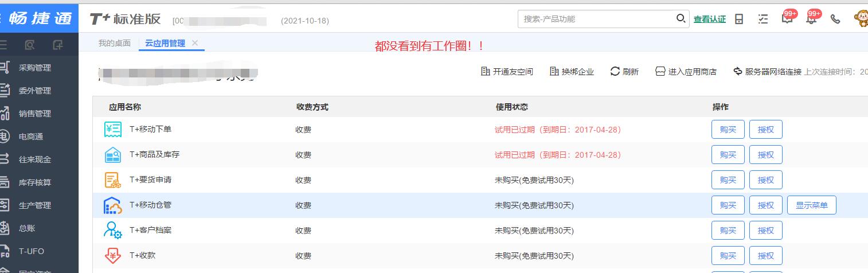Select the T+客户档案 app name text

coord(150,230)
